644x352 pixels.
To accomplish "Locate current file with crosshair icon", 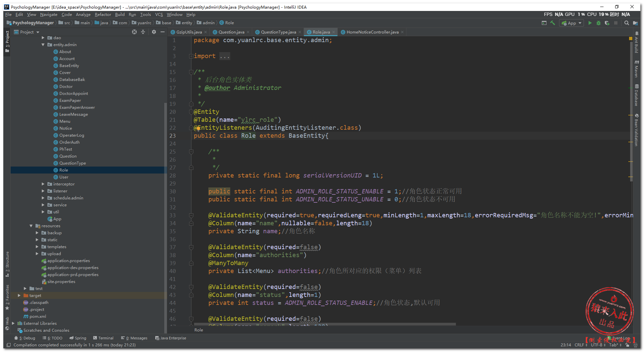I will (x=134, y=32).
